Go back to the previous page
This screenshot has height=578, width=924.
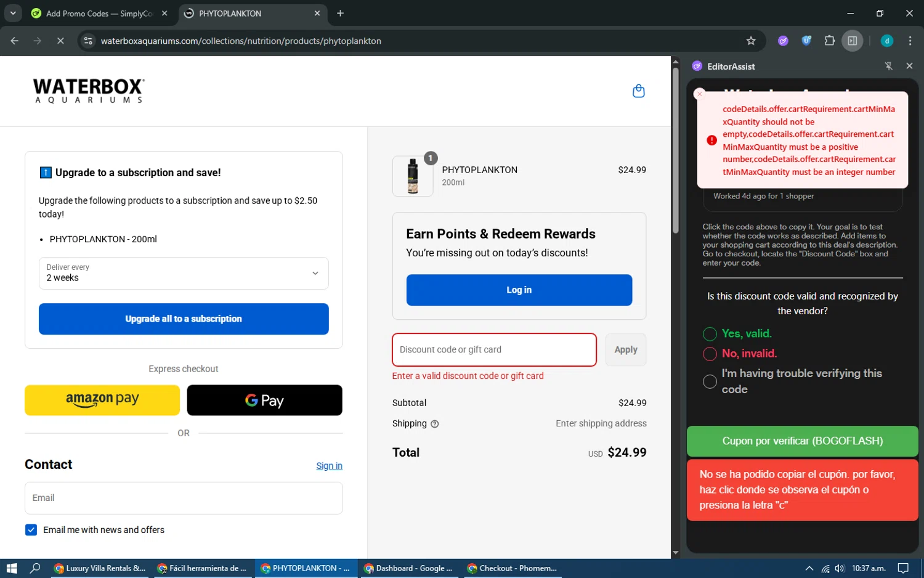coord(15,41)
